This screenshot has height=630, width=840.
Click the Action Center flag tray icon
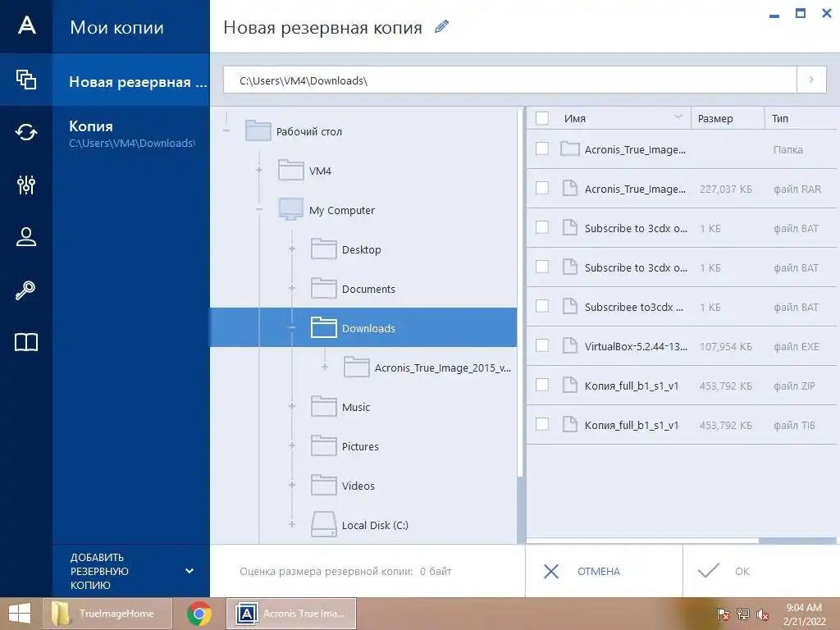point(724,614)
